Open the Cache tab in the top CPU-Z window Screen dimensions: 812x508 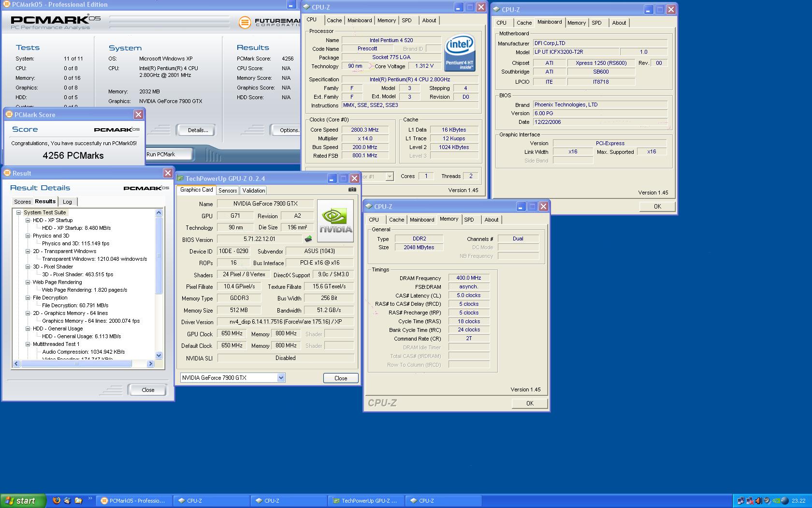[334, 20]
